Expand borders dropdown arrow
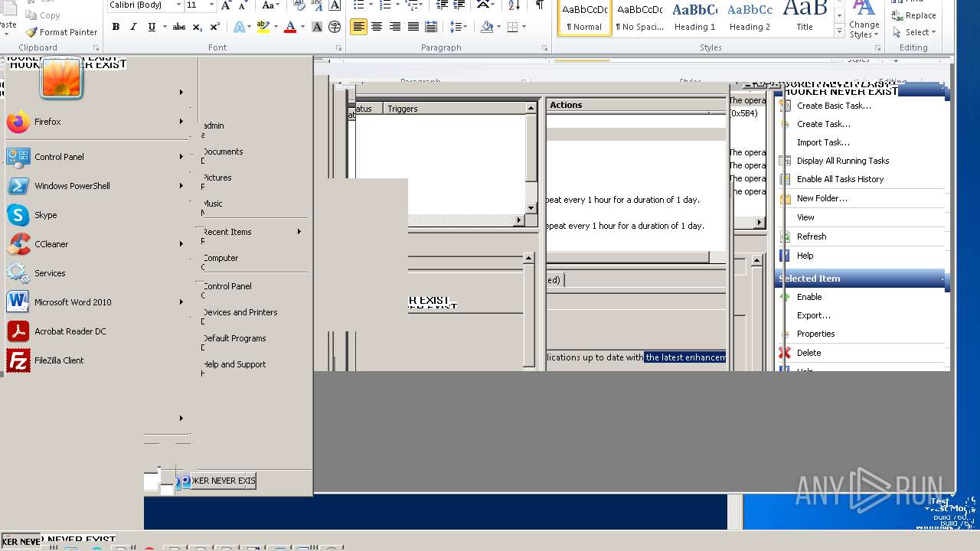 point(523,27)
